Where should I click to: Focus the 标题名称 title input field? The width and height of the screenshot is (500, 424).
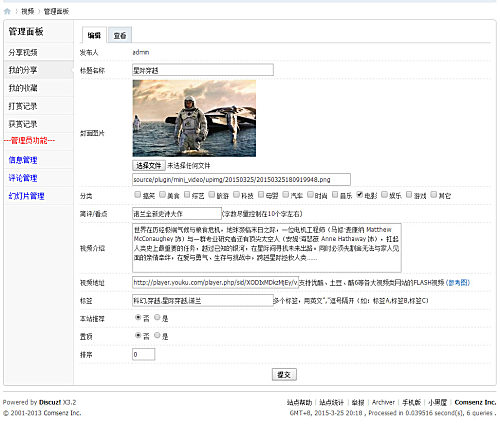(203, 70)
